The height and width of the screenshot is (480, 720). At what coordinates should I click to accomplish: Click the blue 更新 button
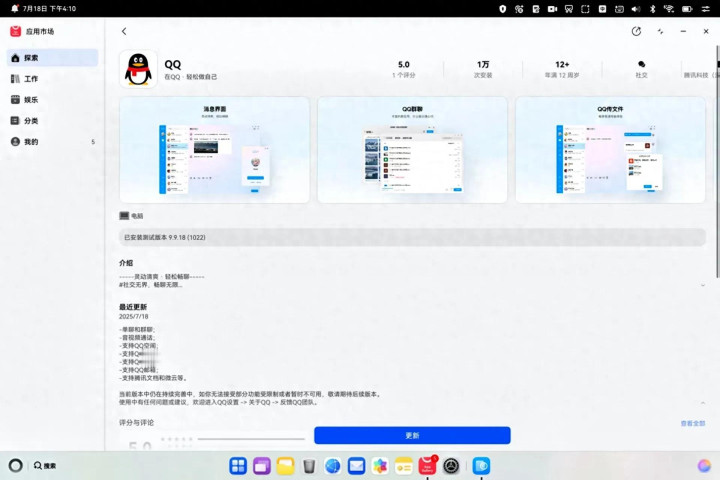412,435
